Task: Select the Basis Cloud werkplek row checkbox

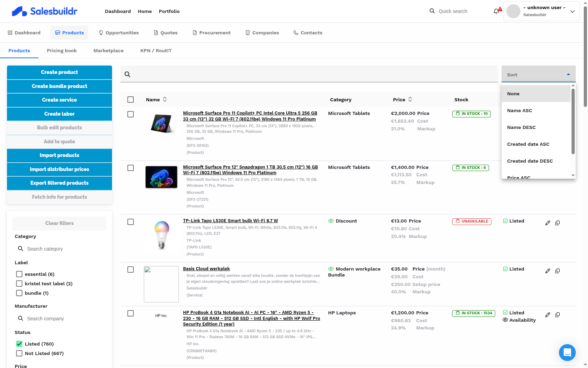Action: (x=131, y=270)
